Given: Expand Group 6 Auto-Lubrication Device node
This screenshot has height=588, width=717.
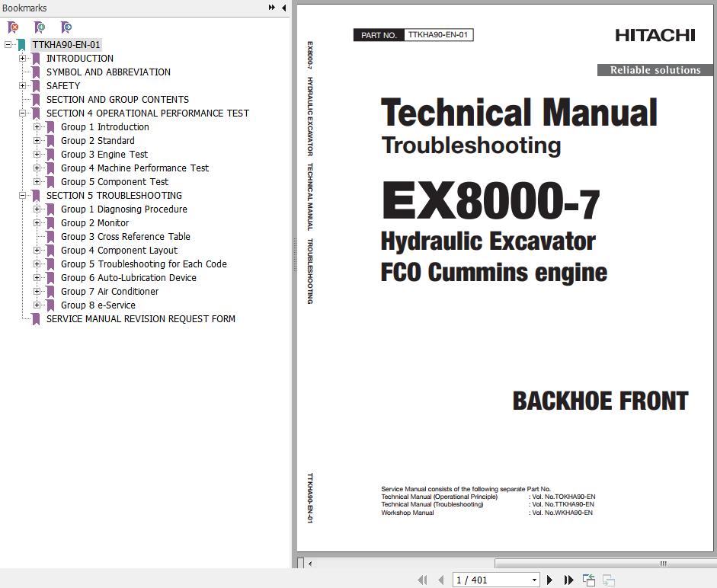Looking at the screenshot, I should (x=37, y=277).
